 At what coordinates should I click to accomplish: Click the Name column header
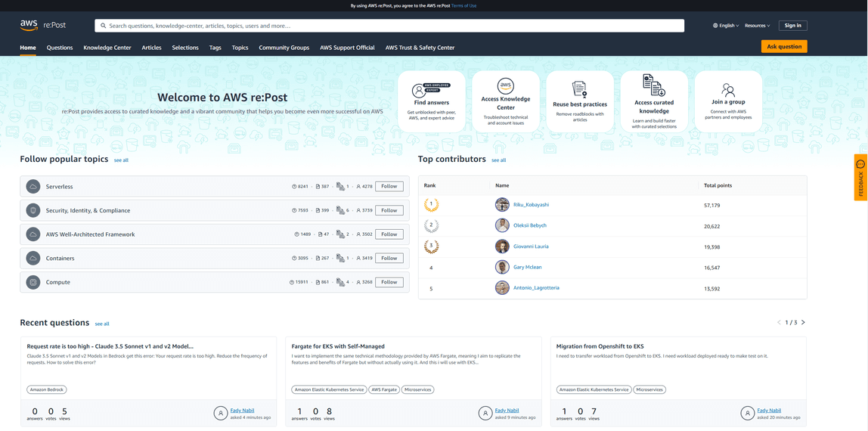502,185
